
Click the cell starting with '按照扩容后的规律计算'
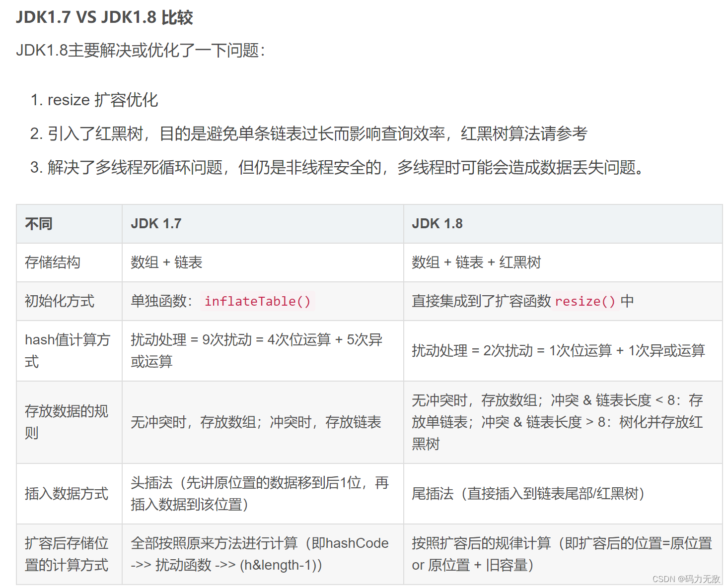(563, 554)
